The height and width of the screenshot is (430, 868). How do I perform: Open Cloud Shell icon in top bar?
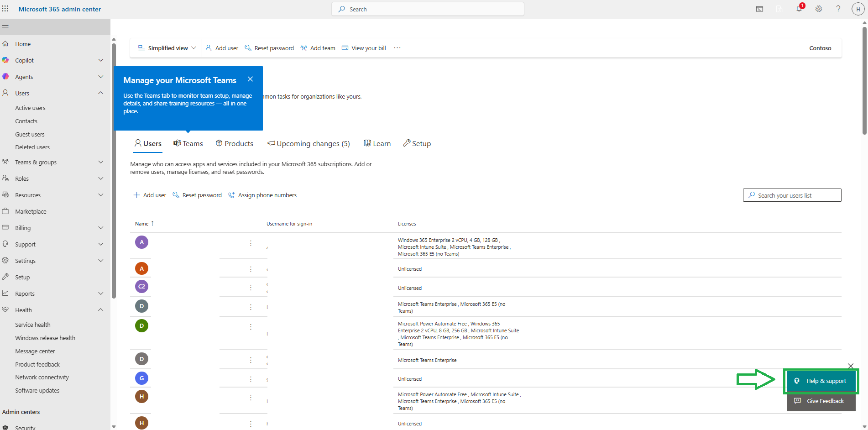tap(759, 9)
